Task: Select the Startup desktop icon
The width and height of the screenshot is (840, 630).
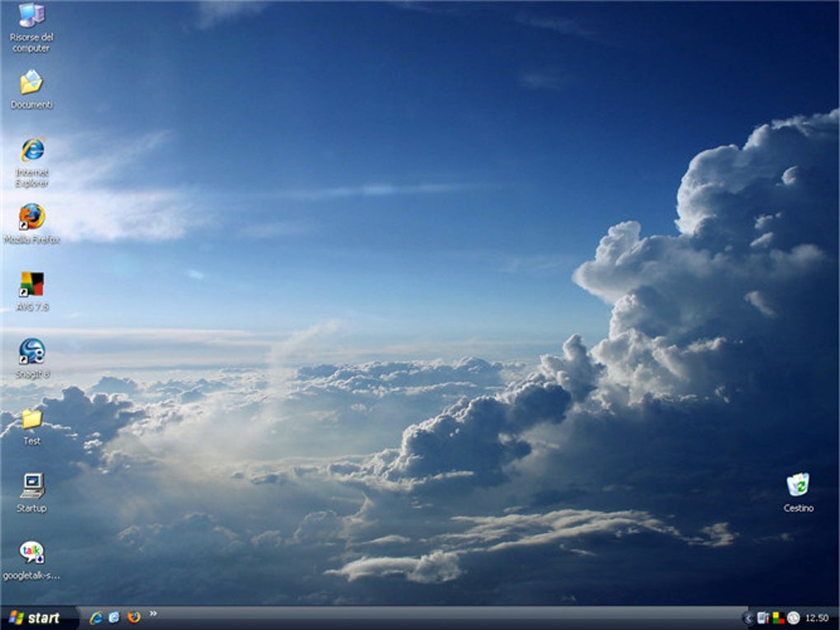Action: [31, 492]
